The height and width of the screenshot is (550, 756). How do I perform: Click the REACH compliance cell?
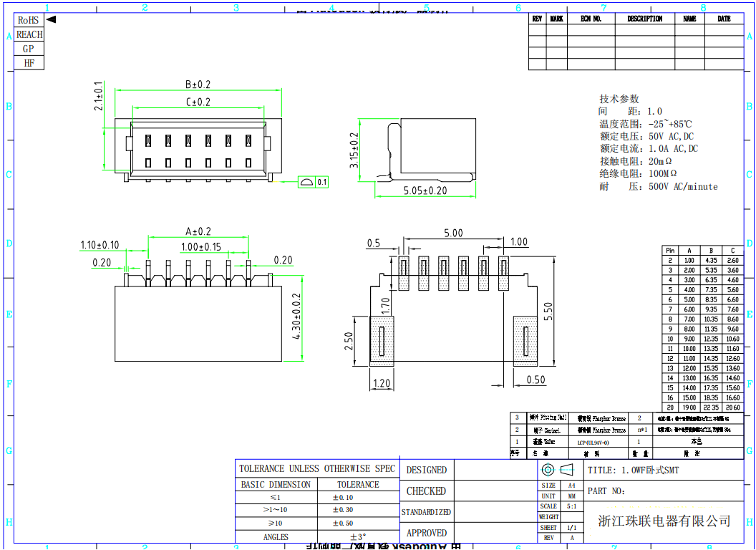29,34
